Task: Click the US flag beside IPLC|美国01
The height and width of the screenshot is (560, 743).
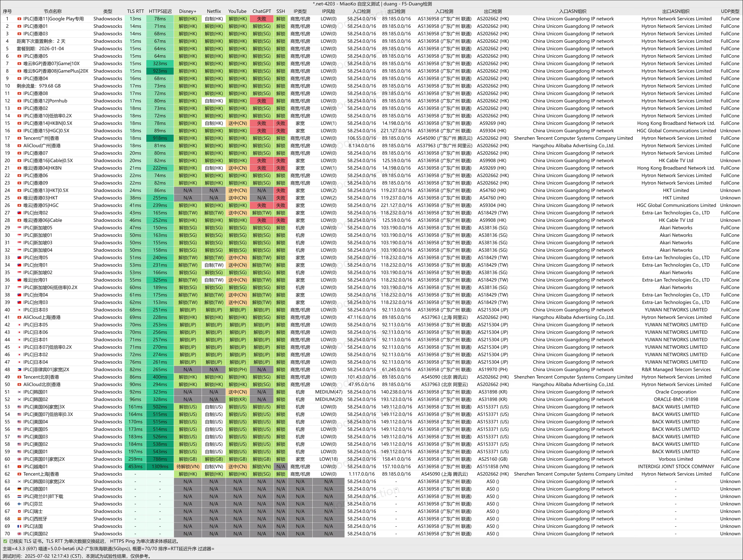Action: pos(19,452)
